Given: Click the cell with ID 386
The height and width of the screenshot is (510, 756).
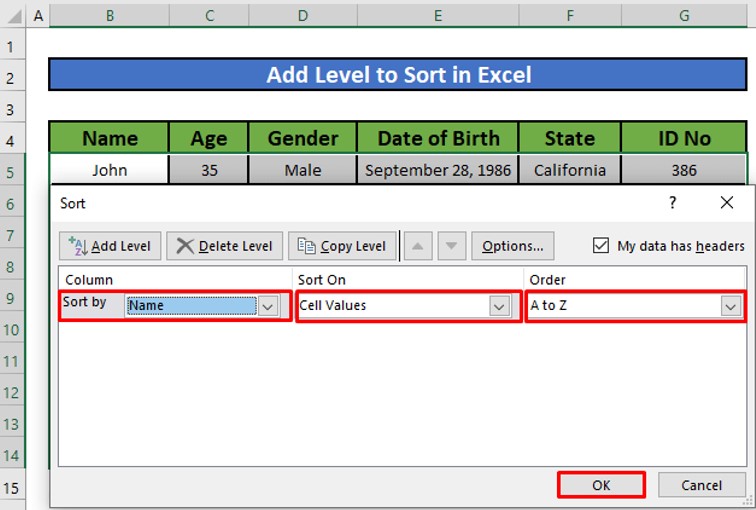Looking at the screenshot, I should click(684, 170).
